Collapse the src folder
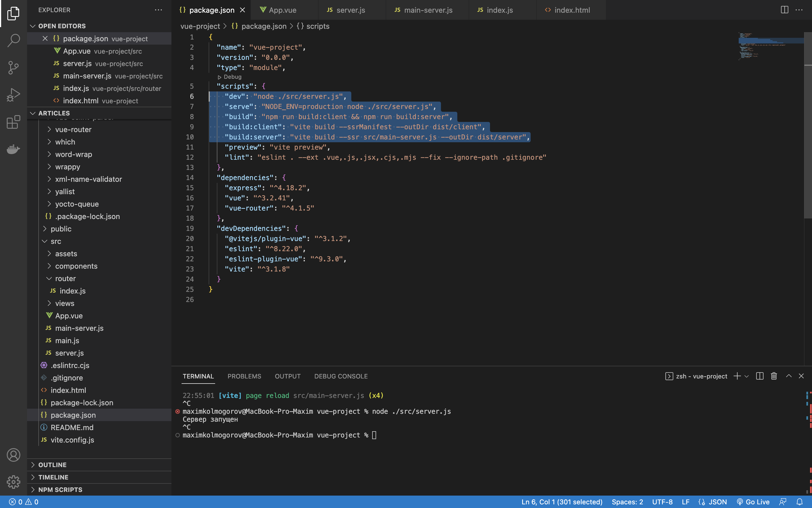The image size is (812, 508). click(x=99, y=241)
